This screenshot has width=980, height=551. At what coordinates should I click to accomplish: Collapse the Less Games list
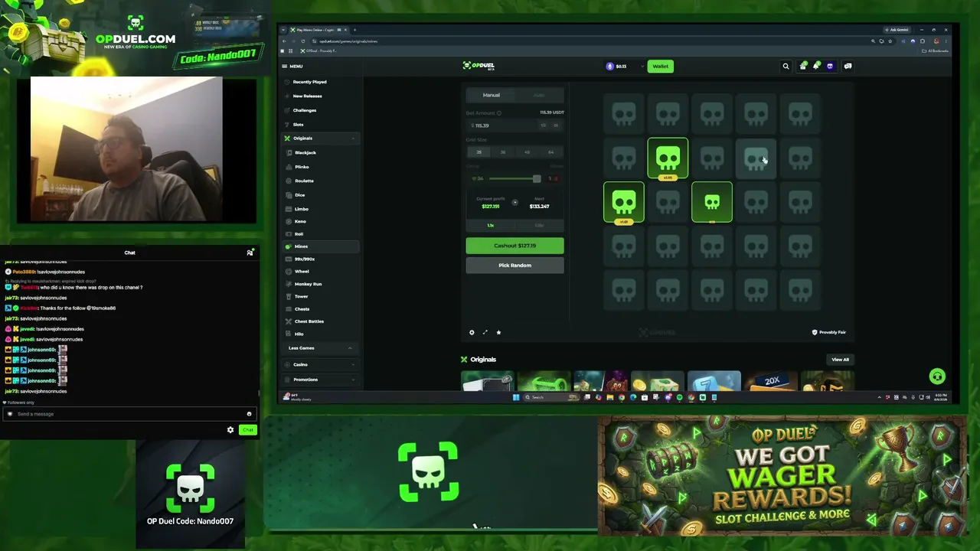(350, 348)
